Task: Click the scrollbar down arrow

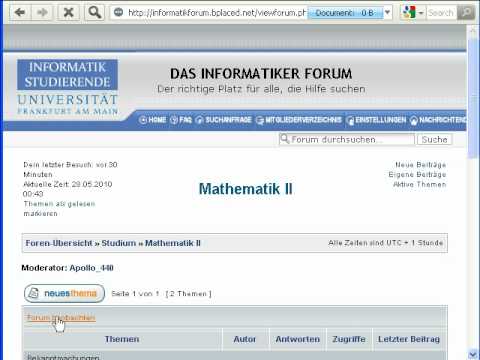Action: pos(473,354)
